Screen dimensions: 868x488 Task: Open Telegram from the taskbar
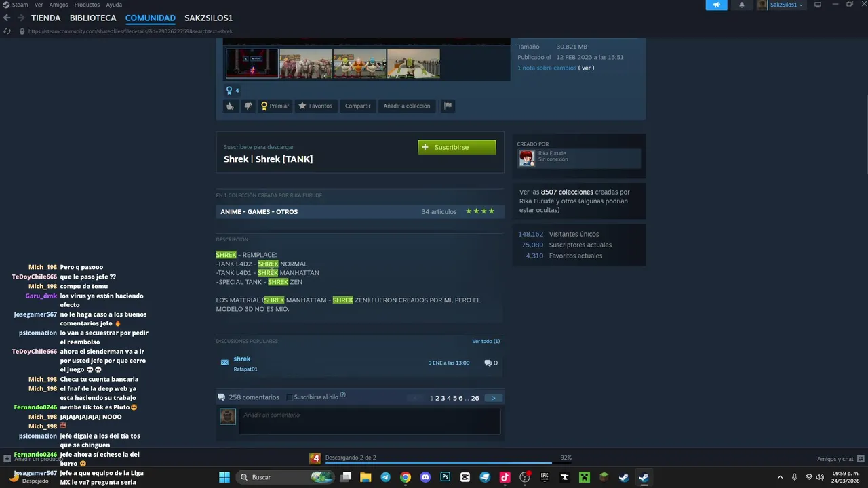tap(385, 477)
